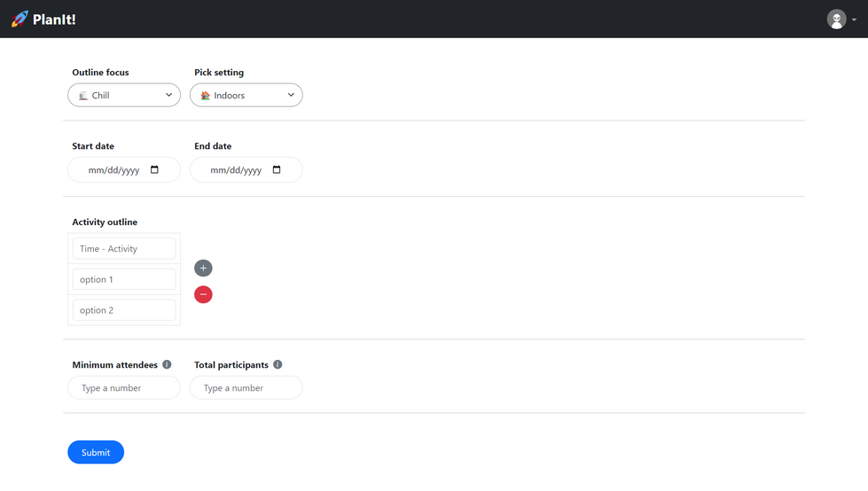Viewport: 868px width, 491px height.
Task: Click the Total participants label text
Action: point(231,365)
